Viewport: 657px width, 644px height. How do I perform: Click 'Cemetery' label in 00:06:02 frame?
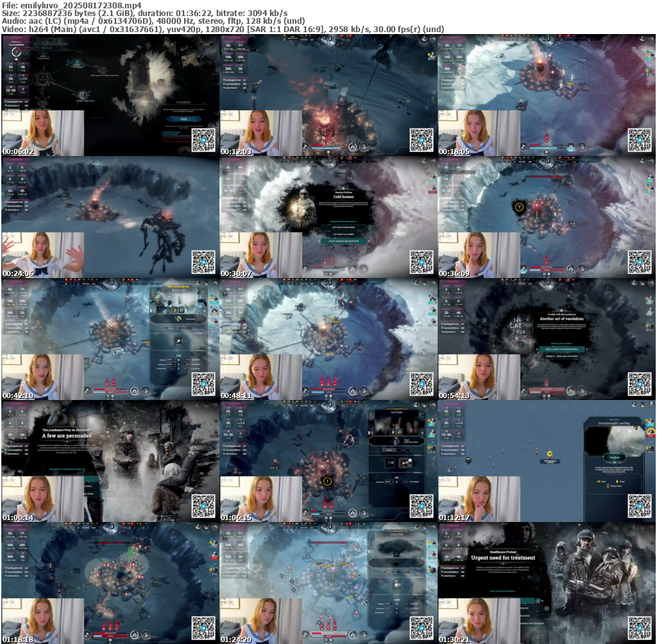(x=183, y=102)
